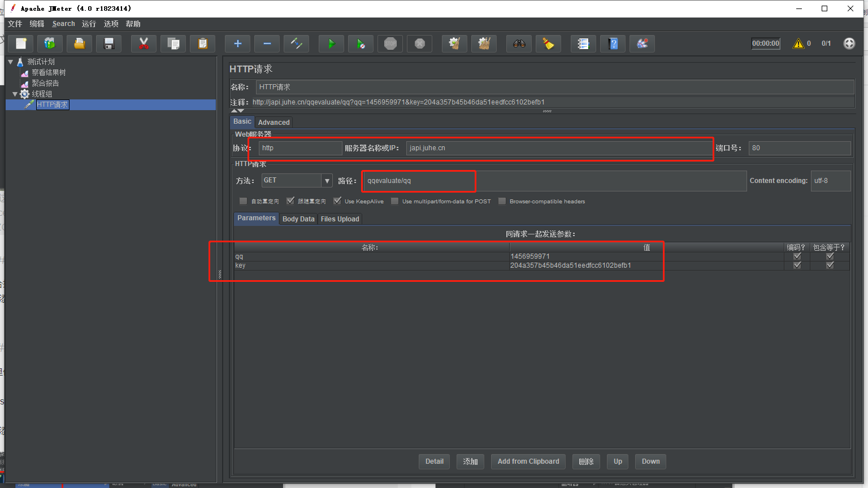This screenshot has width=868, height=488.
Task: Open the Function Helper list icon
Action: 584,43
